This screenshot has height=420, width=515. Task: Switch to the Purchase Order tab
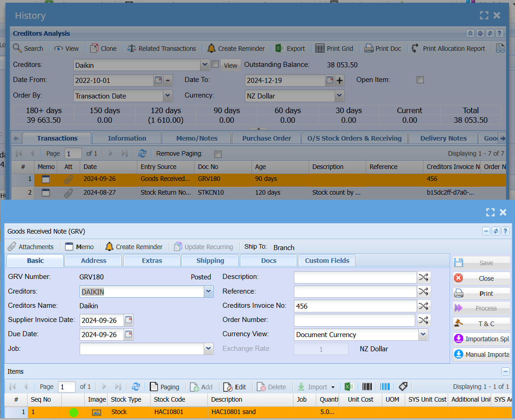[x=266, y=138]
